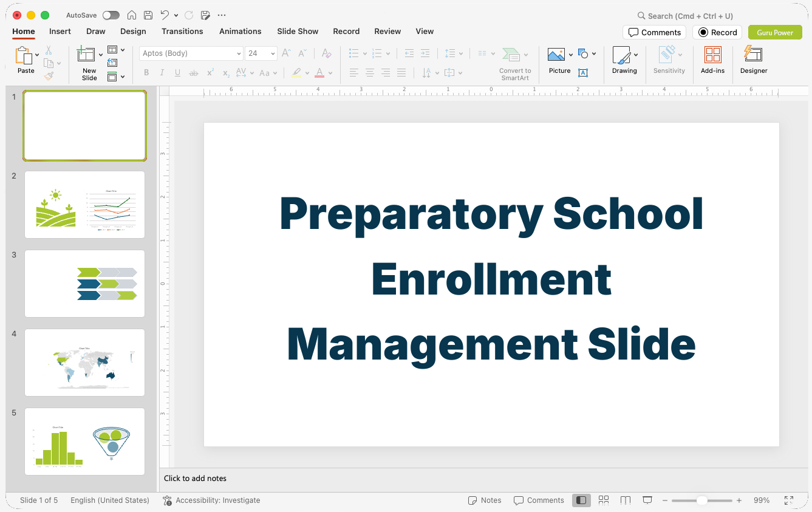Click the zoom slider handle
The height and width of the screenshot is (512, 812).
[701, 500]
